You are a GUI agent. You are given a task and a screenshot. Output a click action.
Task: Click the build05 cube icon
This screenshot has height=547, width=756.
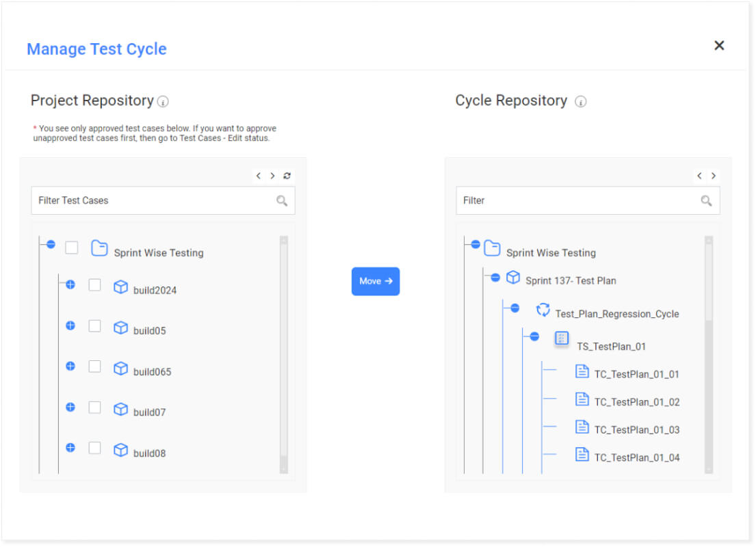120,328
